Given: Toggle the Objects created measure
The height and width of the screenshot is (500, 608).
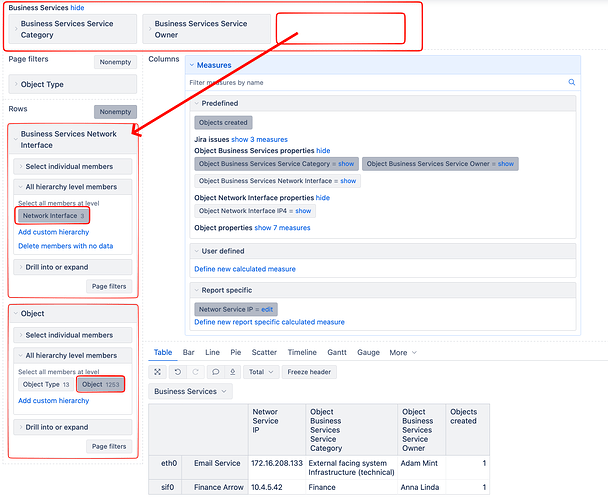Looking at the screenshot, I should coord(223,123).
